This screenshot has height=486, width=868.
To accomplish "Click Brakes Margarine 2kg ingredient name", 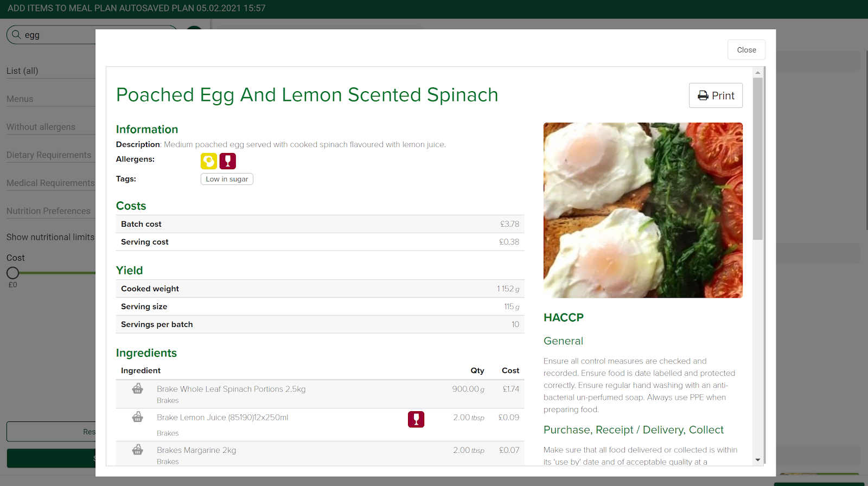I will coord(196,450).
